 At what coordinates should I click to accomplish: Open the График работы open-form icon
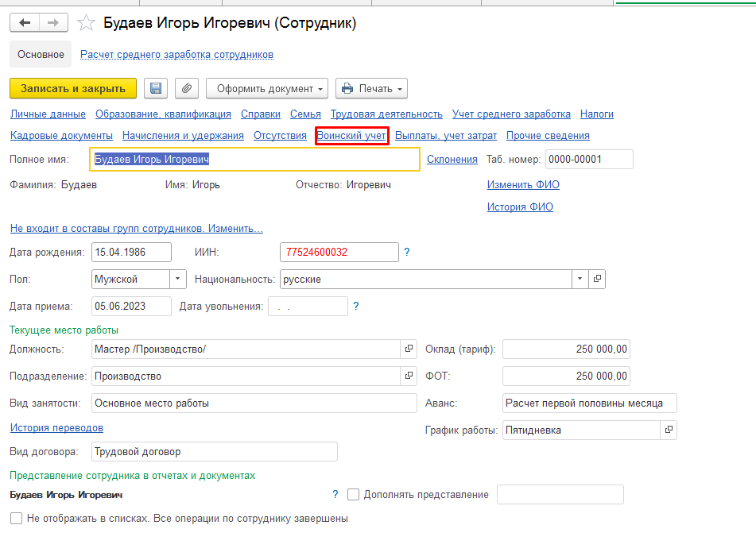[669, 430]
